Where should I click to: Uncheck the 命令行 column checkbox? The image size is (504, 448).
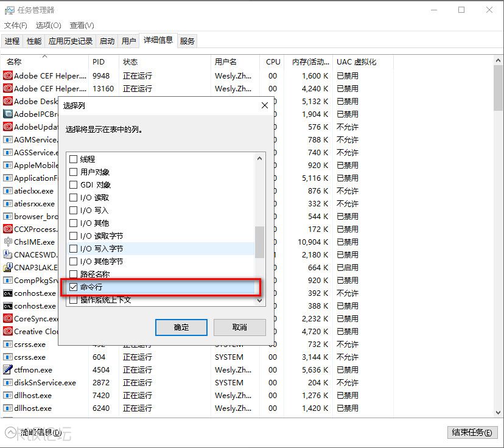74,287
